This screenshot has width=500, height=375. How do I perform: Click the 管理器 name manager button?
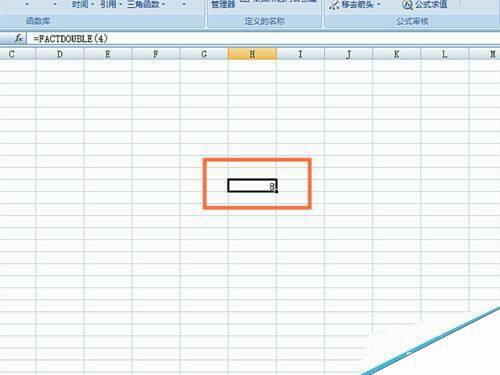click(223, 4)
